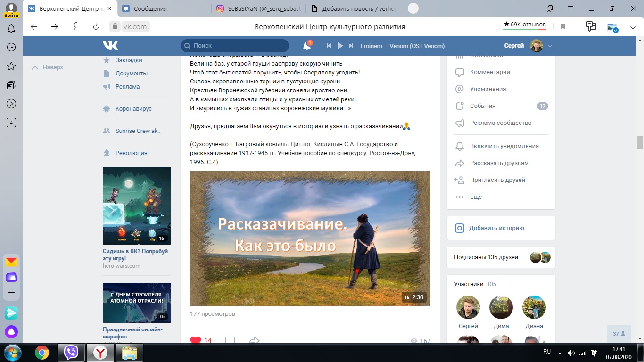Open Yandex Mail sidebar icon
This screenshot has height=362, width=644.
[11, 262]
